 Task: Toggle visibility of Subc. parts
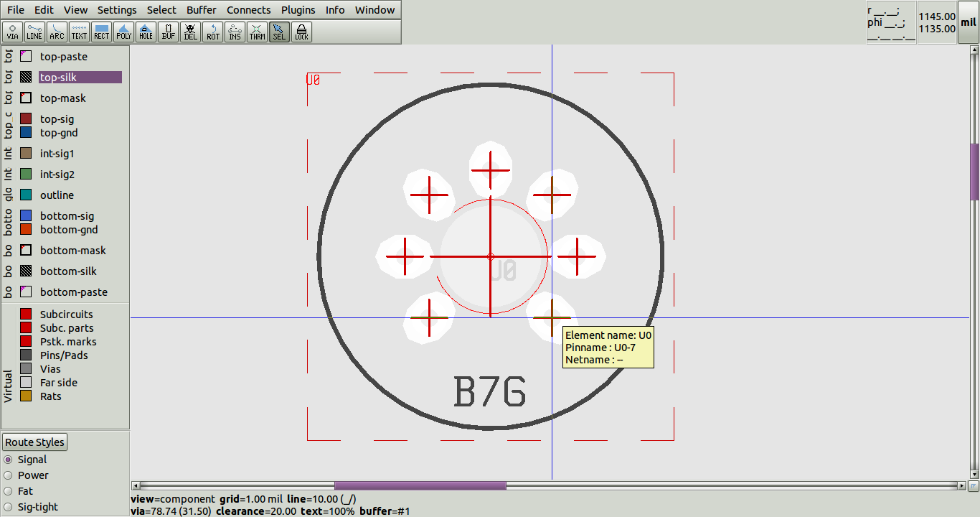26,328
